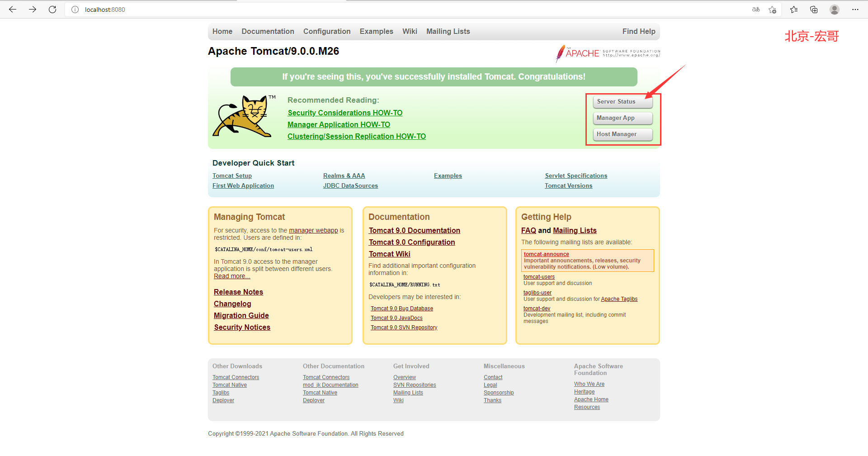
Task: Open the Configuration nav item
Action: tap(327, 32)
